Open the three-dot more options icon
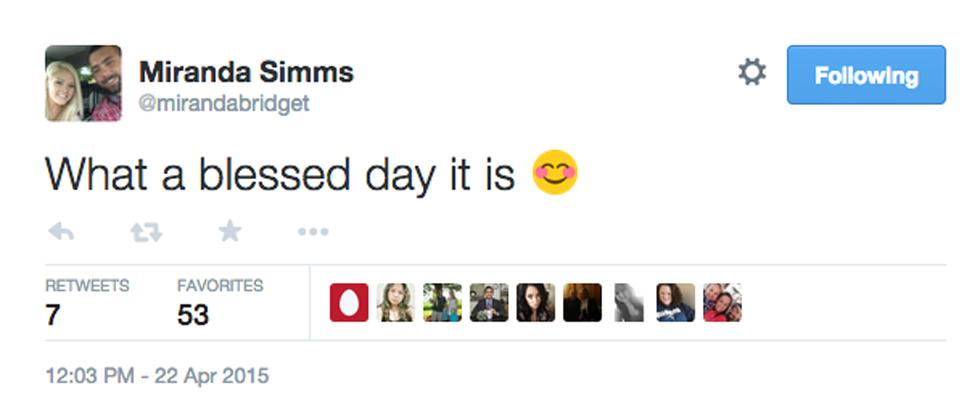 coord(313,232)
